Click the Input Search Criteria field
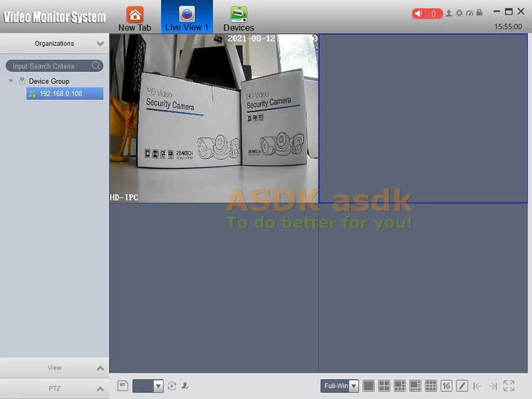Viewport: 532px width, 399px height. [x=50, y=66]
